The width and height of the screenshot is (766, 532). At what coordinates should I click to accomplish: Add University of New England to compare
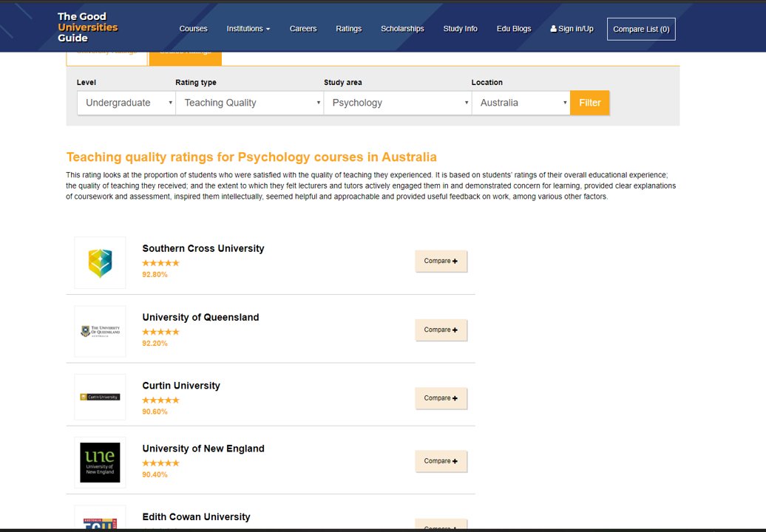tap(441, 461)
